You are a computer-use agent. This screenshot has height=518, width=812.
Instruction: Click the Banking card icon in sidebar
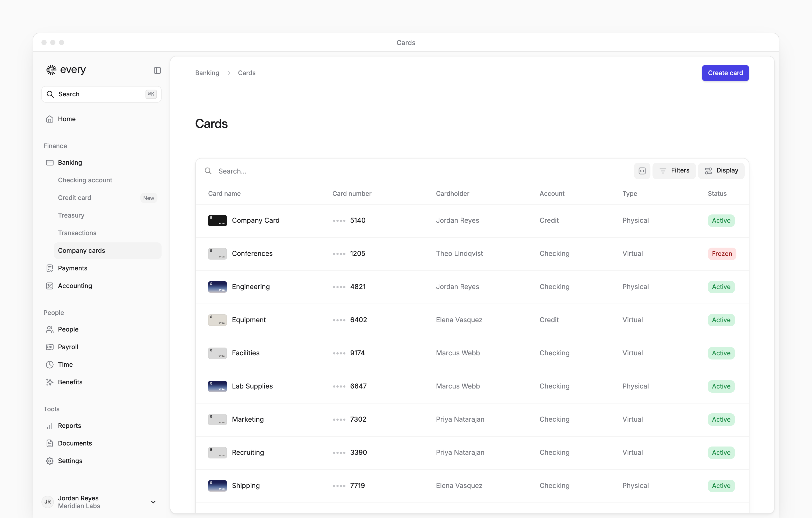pos(49,163)
